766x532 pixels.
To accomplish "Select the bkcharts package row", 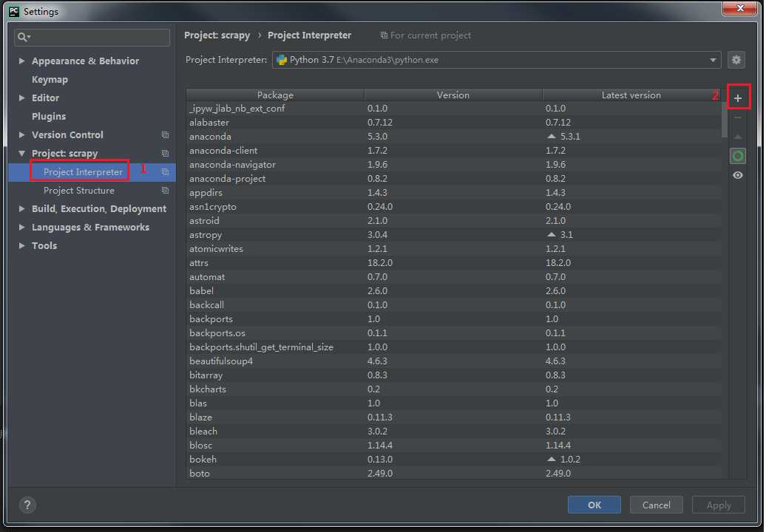I will [453, 389].
